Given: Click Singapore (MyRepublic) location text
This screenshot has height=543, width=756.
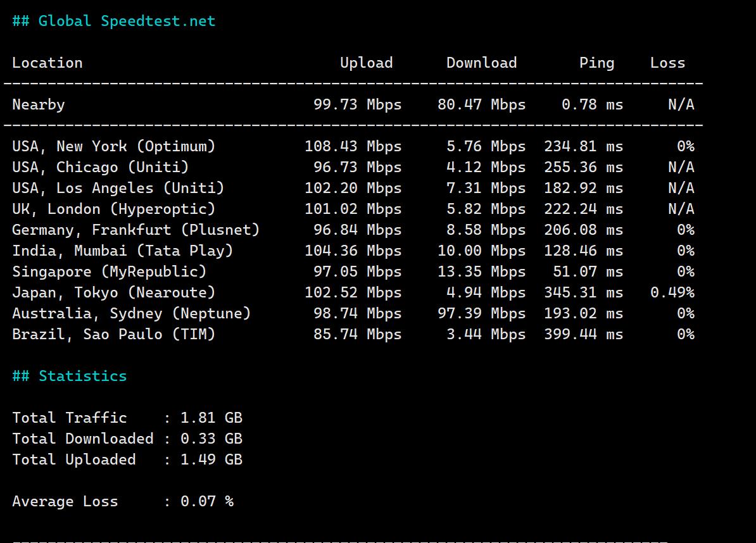Looking at the screenshot, I should coord(110,271).
